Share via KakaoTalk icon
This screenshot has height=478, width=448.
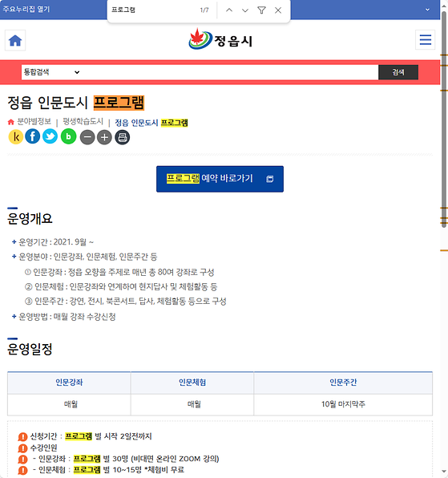pos(16,136)
